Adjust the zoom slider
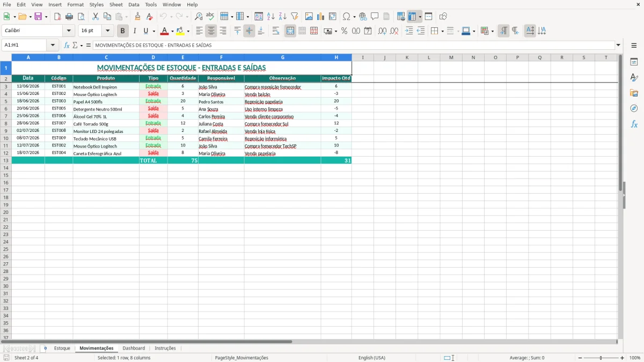This screenshot has height=362, width=644. (x=601, y=358)
